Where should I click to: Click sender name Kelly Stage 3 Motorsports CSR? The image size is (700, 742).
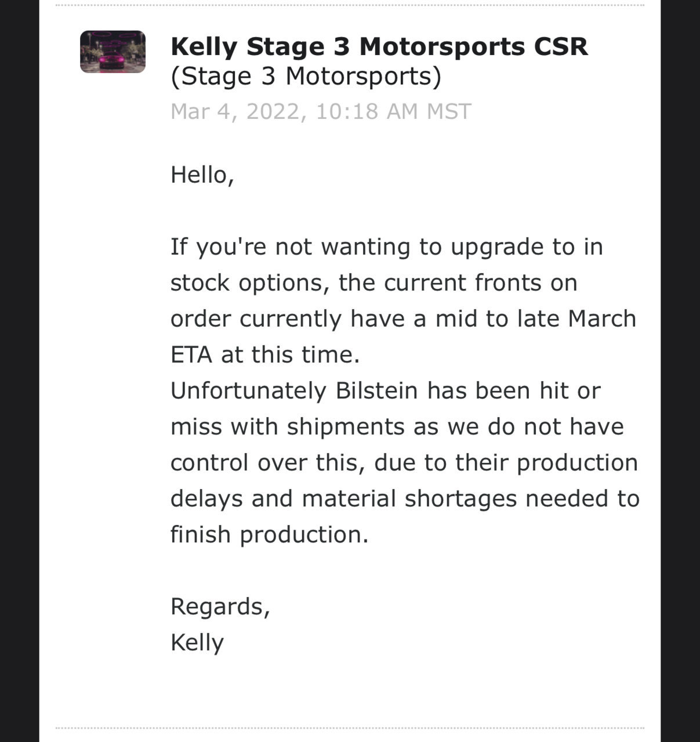379,46
